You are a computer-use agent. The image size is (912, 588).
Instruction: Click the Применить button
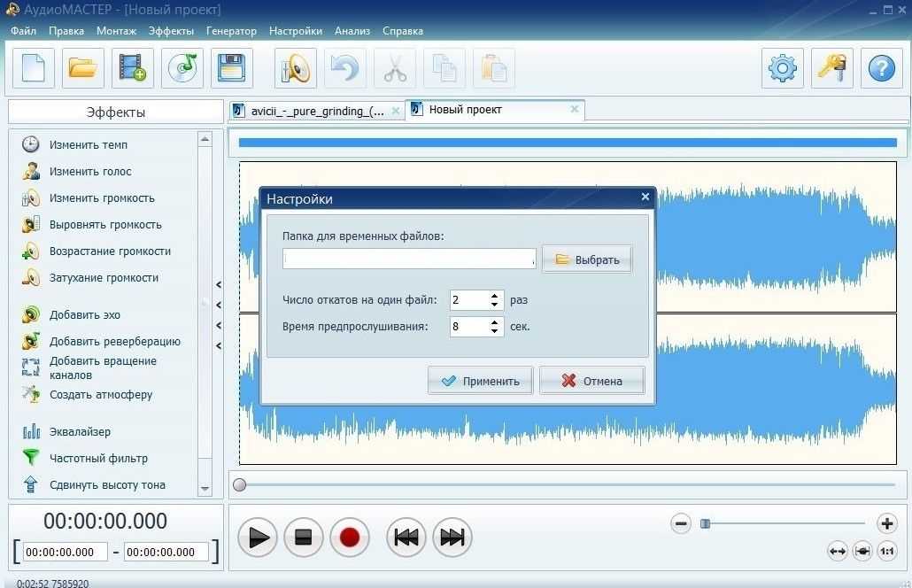click(x=480, y=381)
